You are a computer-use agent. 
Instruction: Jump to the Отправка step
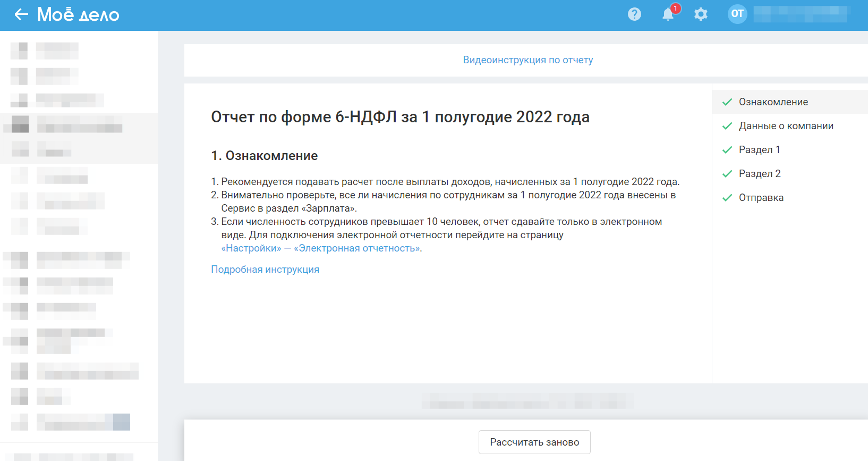761,198
